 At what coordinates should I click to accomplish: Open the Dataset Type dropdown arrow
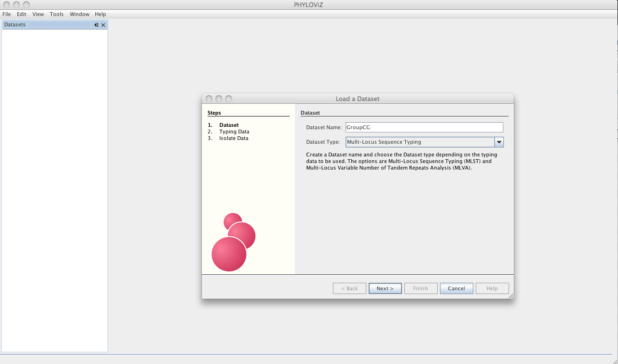pyautogui.click(x=499, y=142)
